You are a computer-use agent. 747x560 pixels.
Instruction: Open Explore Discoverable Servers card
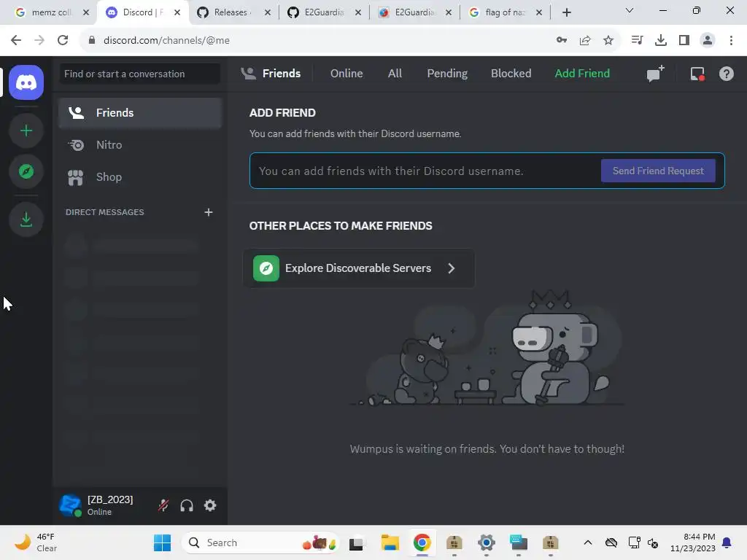(x=359, y=268)
